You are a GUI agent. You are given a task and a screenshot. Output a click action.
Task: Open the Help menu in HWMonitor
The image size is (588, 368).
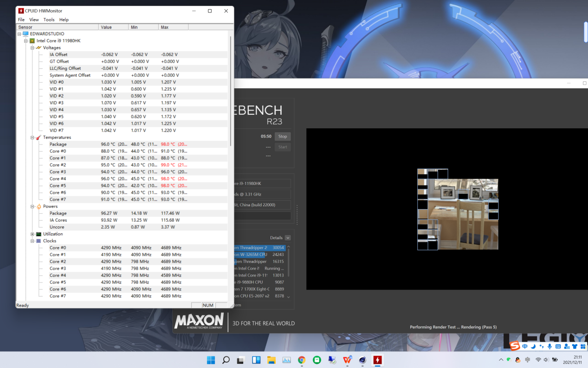pyautogui.click(x=64, y=20)
